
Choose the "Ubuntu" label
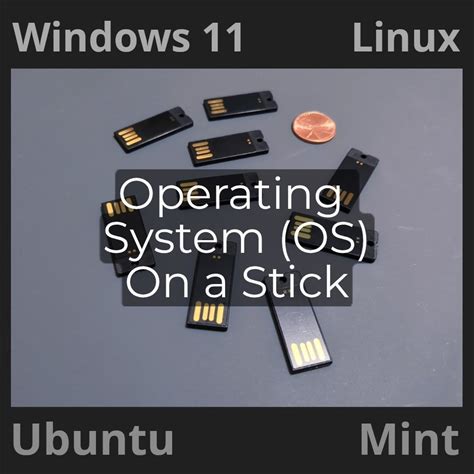[93, 439]
